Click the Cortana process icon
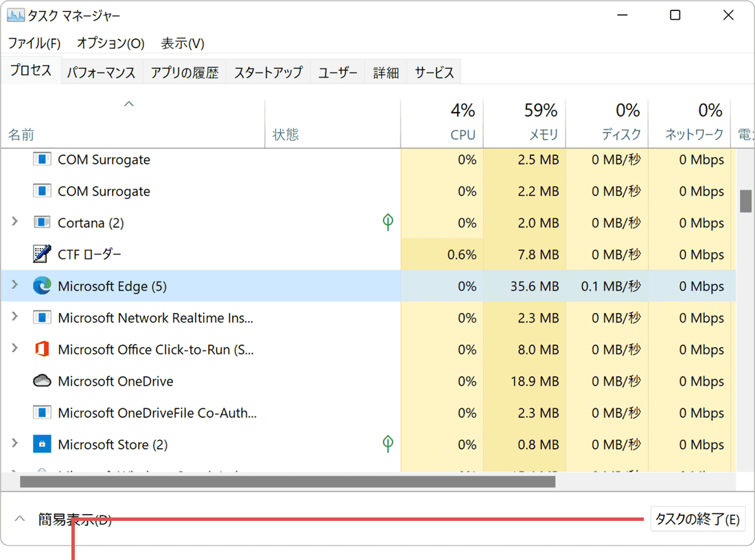755x560 pixels. (x=42, y=223)
